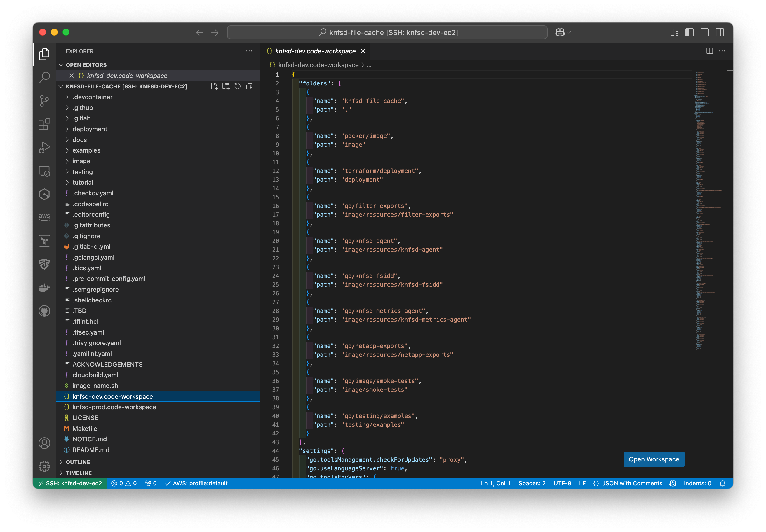Close the knfsd-dev.code-workspace tab
This screenshot has height=532, width=766.
tap(363, 51)
